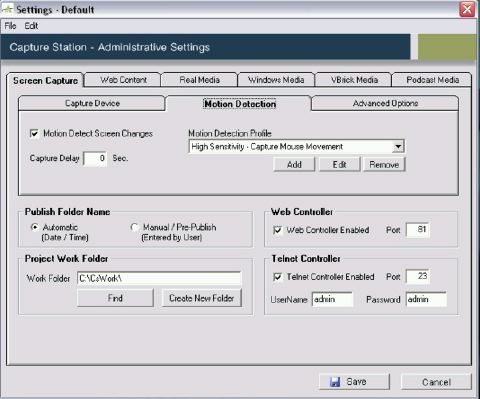The image size is (480, 399).
Task: Toggle Telnet Controller Enabled checkbox
Action: pos(277,277)
